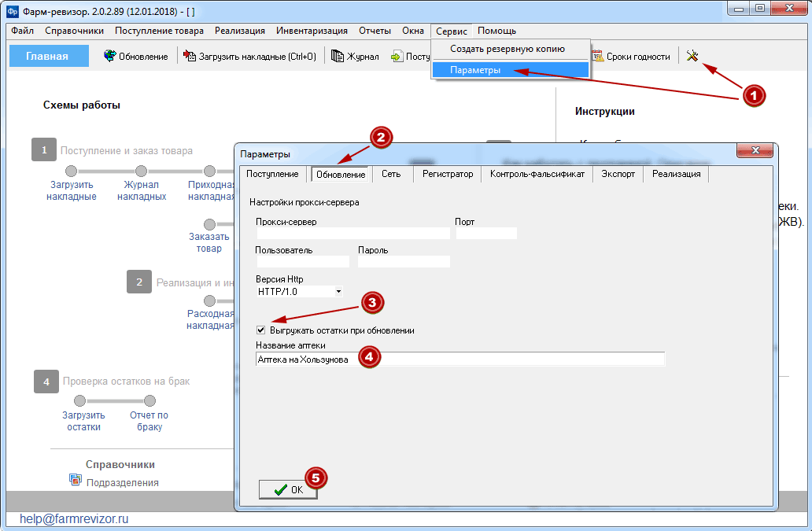Screen dimensions: 812x531
Task: Click step circle above Заказать товар
Action: 209,224
